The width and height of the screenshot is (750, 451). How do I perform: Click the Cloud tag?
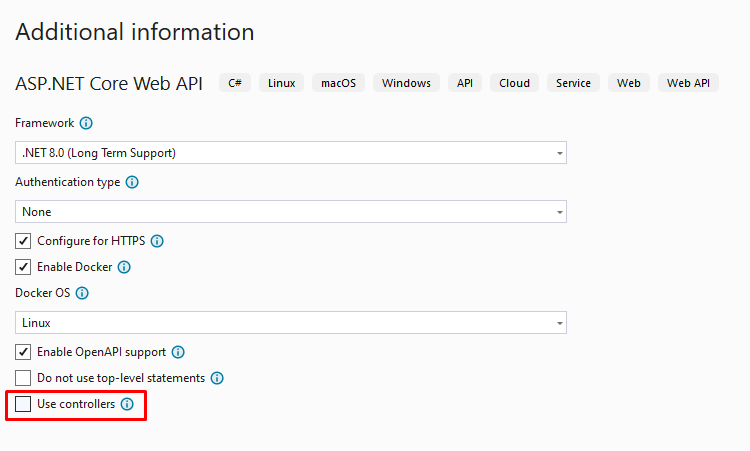[x=515, y=83]
